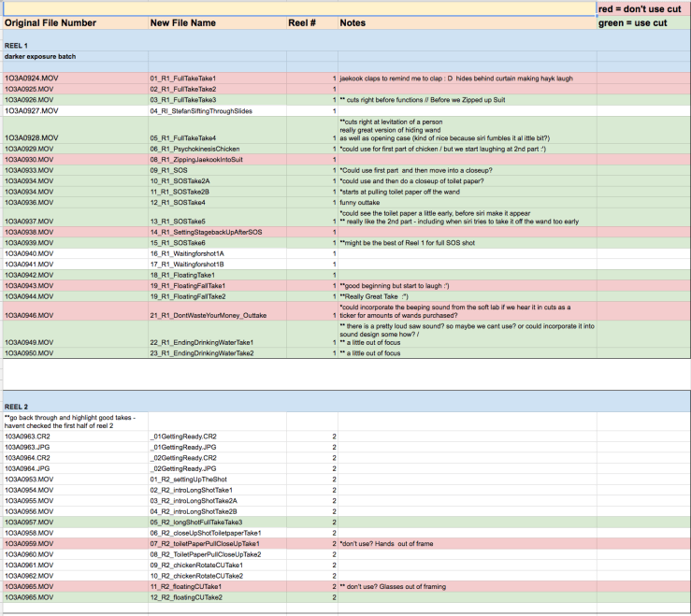Viewport: 691px width, 616px height.
Task: Select the '21_R1_DontWasteYourMoney_Outtake' cell
Action: click(x=209, y=316)
